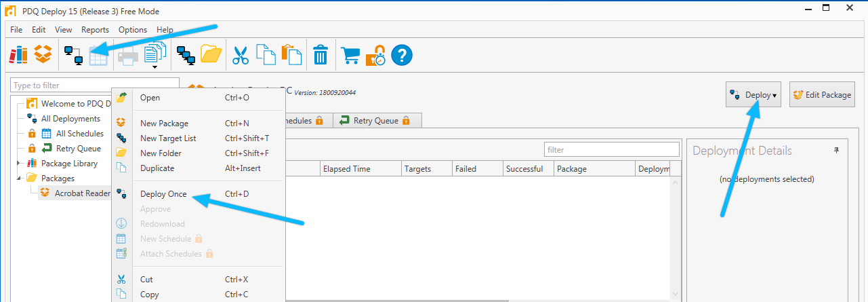Click the scissors Cut icon in the toolbar
Screen dimensions: 868x302
[x=240, y=55]
